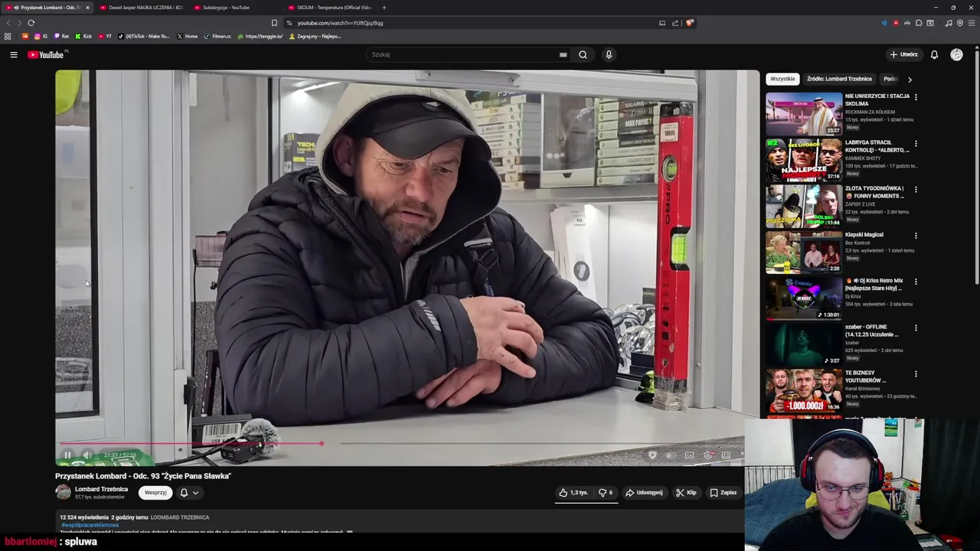
Task: Open the X Home bookmark
Action: [x=187, y=36]
